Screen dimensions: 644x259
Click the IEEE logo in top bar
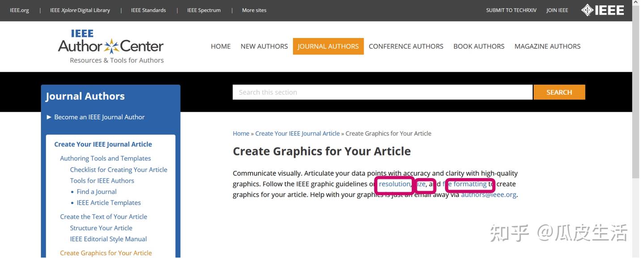pos(602,10)
